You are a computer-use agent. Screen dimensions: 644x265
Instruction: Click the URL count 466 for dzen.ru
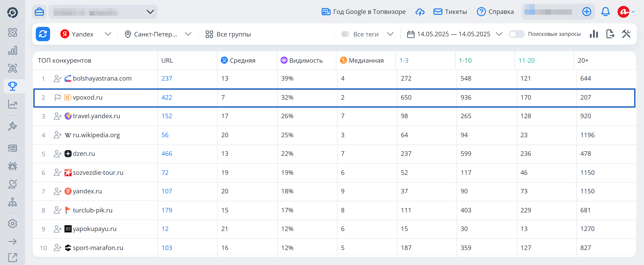(x=167, y=154)
